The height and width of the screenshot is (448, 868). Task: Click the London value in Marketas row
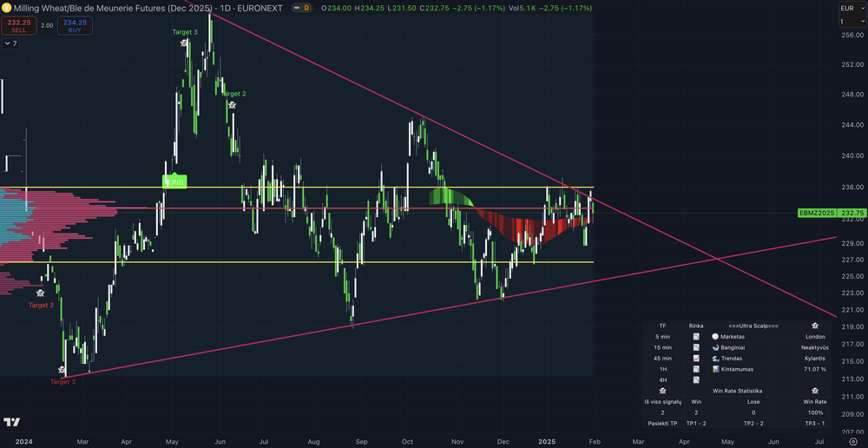(x=815, y=337)
